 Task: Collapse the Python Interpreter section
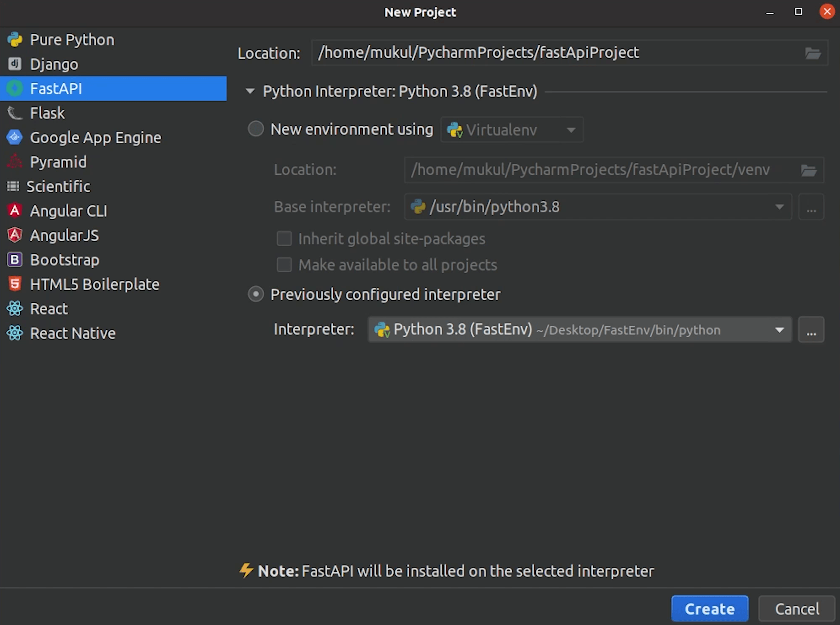click(250, 91)
